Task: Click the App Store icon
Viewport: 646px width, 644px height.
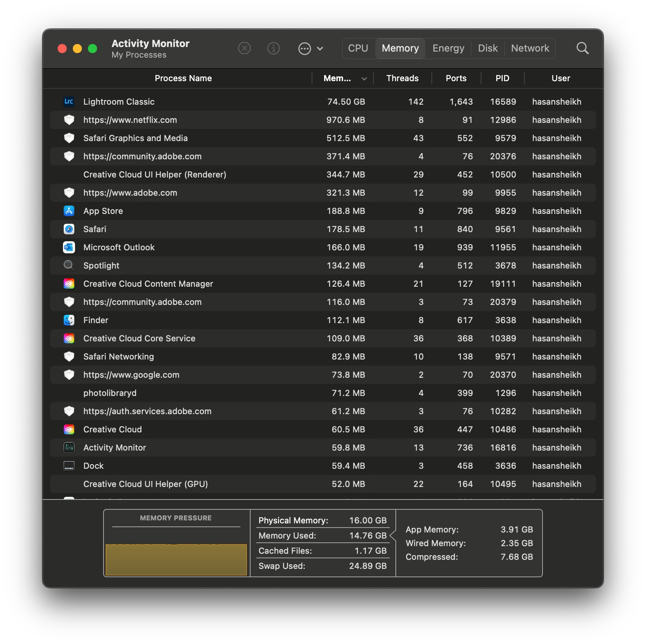Action: pyautogui.click(x=69, y=211)
